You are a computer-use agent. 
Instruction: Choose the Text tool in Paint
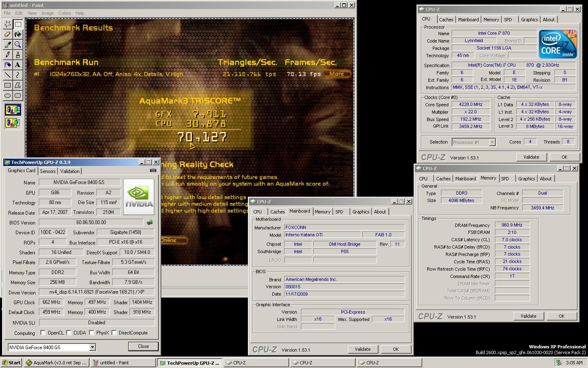point(18,65)
